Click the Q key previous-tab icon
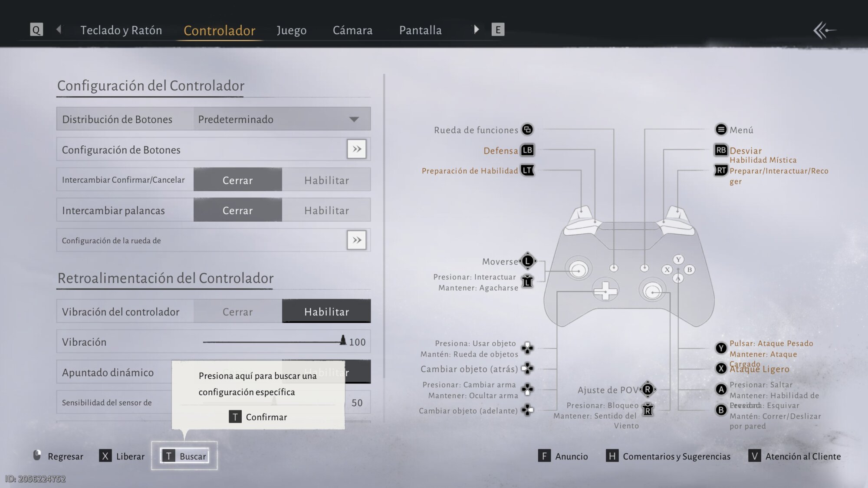This screenshot has height=488, width=868. point(36,30)
